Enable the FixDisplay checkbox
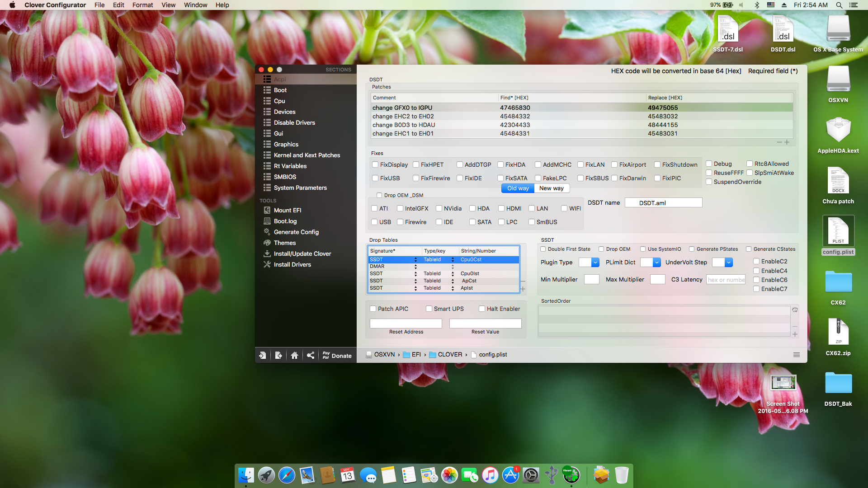The image size is (868, 488). pyautogui.click(x=375, y=165)
